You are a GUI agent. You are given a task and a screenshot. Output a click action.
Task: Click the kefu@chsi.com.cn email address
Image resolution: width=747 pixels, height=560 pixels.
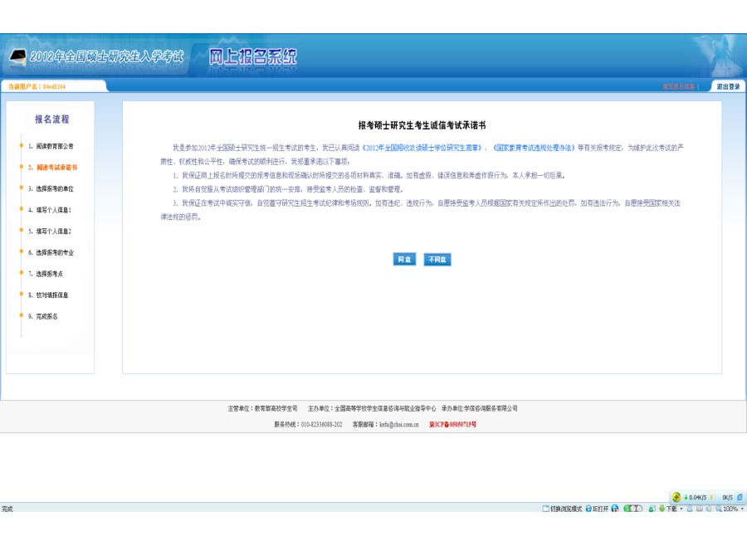point(398,424)
